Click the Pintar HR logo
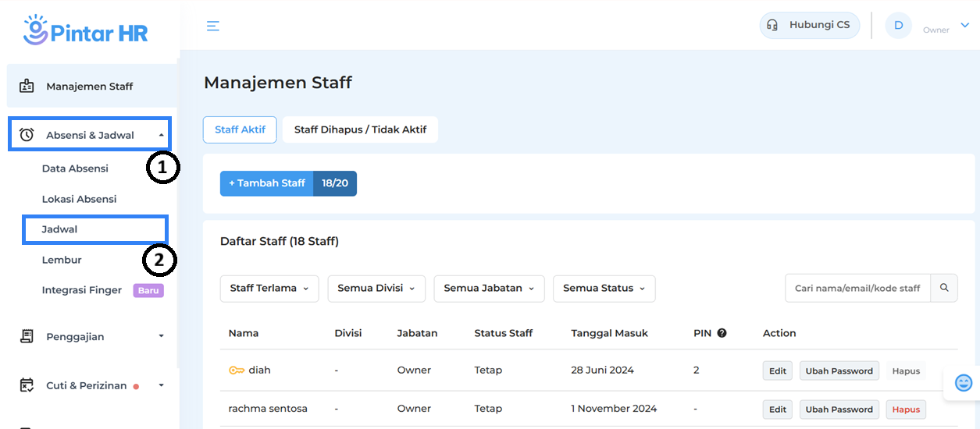Viewport: 980px width, 429px height. click(x=86, y=31)
